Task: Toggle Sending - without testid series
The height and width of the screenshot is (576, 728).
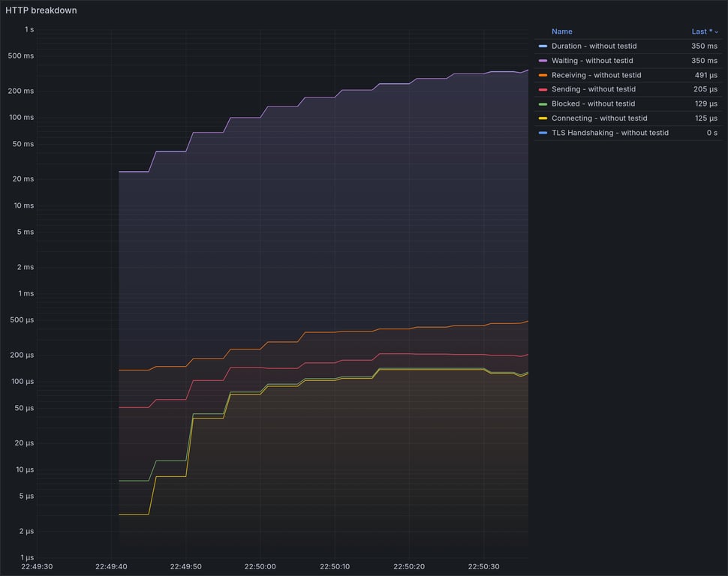Action: coord(594,89)
